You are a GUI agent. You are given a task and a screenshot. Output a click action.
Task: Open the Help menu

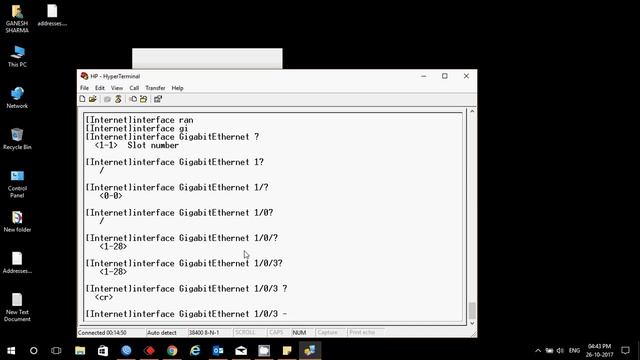coord(177,88)
